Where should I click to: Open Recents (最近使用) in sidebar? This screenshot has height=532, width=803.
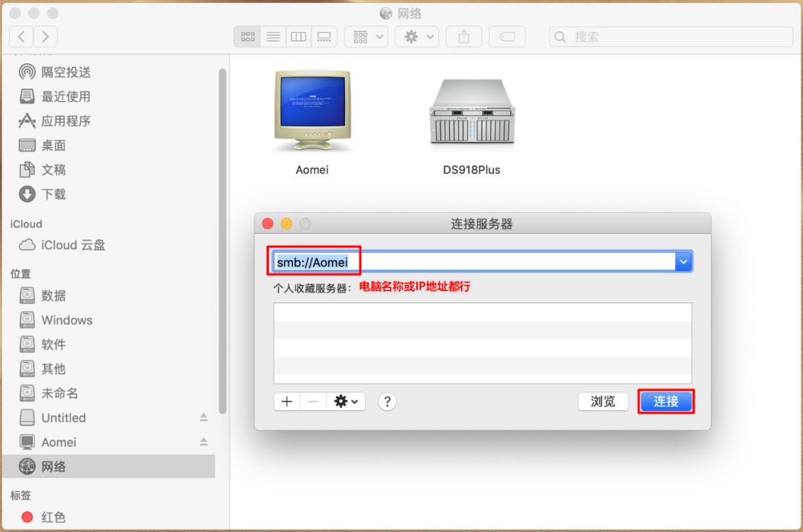(109, 97)
